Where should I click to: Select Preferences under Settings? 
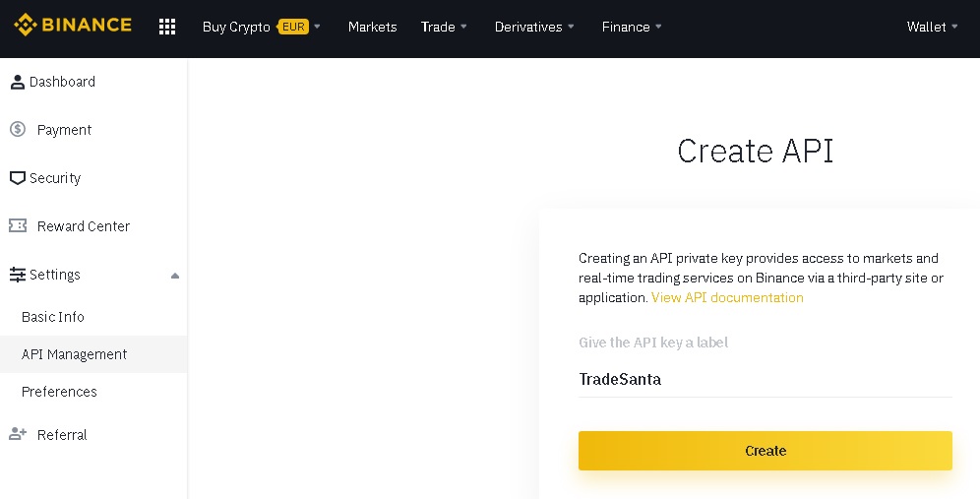(59, 392)
